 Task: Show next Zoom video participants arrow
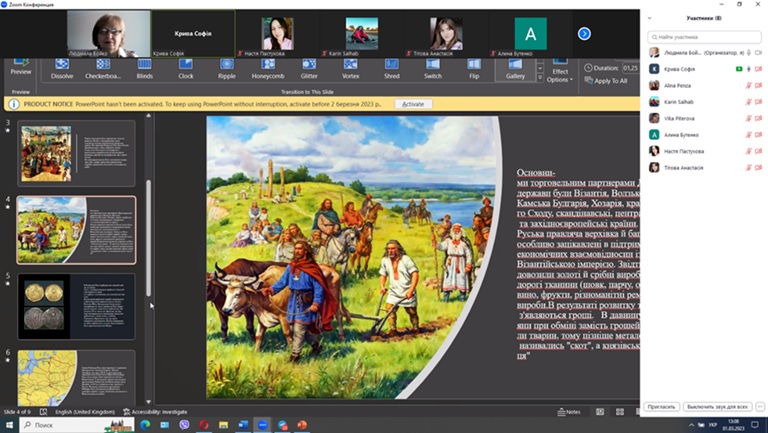(x=584, y=33)
